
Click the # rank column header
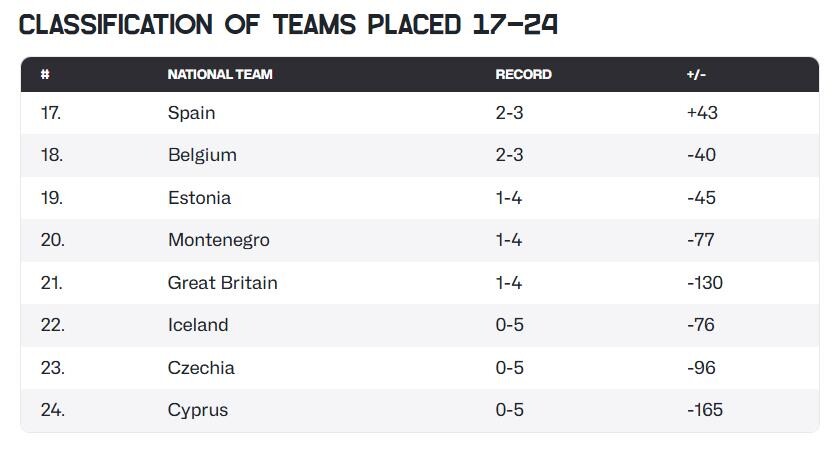[45, 74]
